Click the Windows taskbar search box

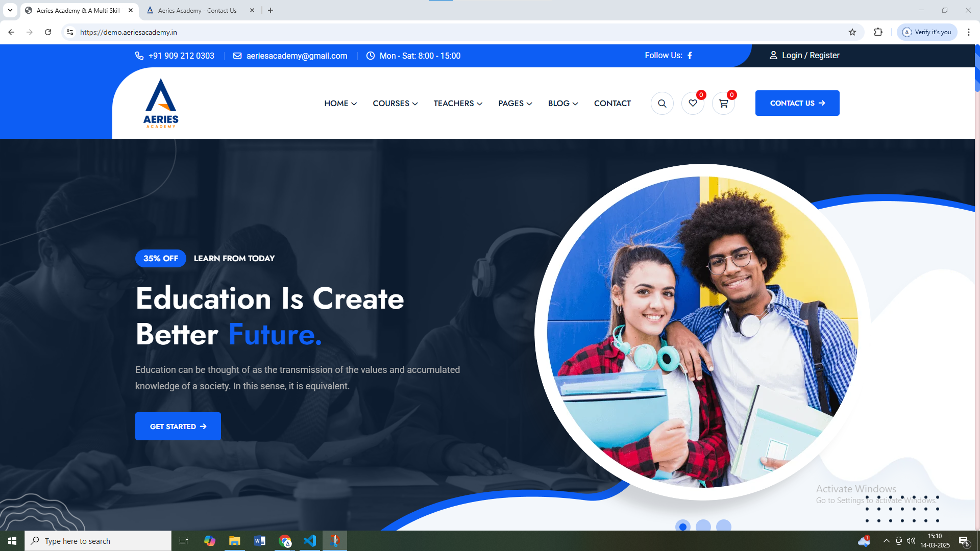tap(98, 541)
